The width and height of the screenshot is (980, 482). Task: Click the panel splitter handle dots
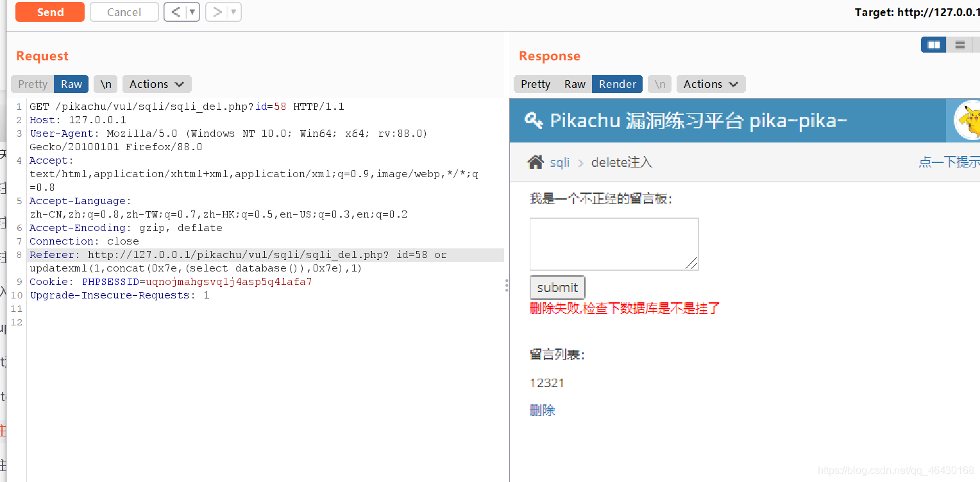pyautogui.click(x=507, y=285)
